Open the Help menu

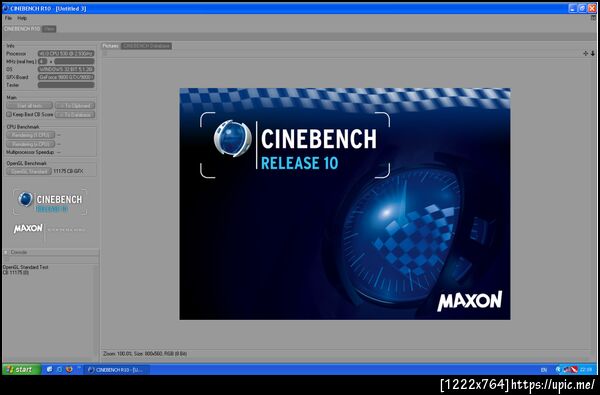coord(22,18)
